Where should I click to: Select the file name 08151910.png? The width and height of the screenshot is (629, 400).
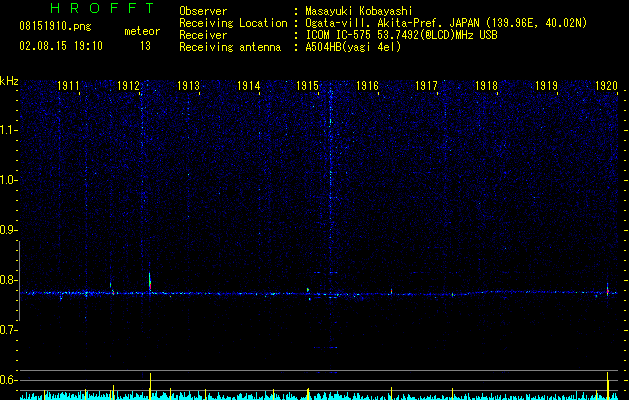pos(55,27)
